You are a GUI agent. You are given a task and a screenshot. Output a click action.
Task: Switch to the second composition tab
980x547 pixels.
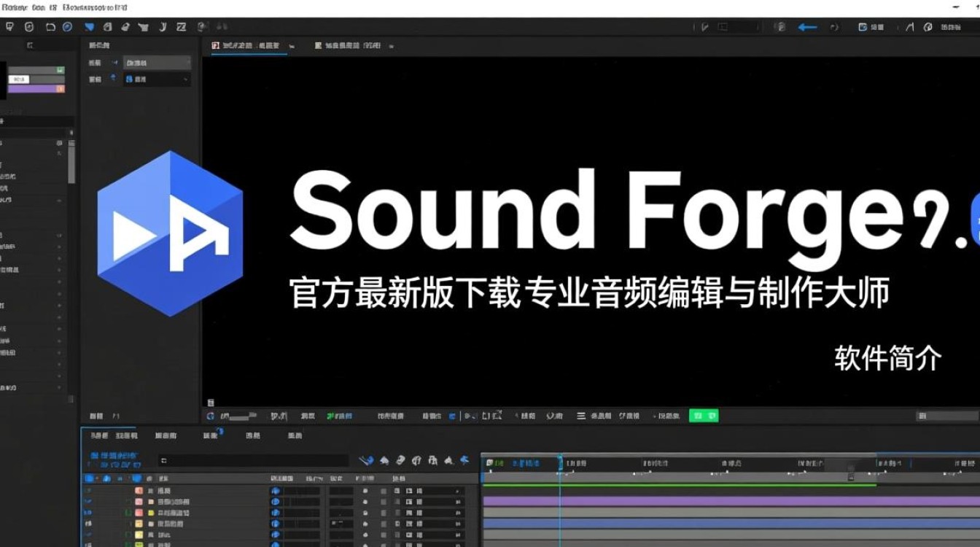point(354,45)
